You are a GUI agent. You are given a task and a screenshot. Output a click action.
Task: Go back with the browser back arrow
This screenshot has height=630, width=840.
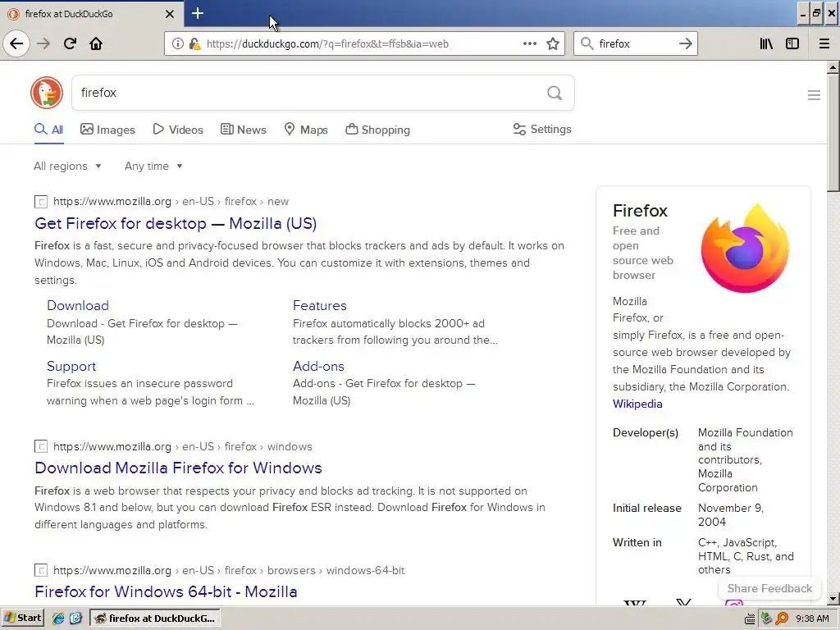(16, 43)
